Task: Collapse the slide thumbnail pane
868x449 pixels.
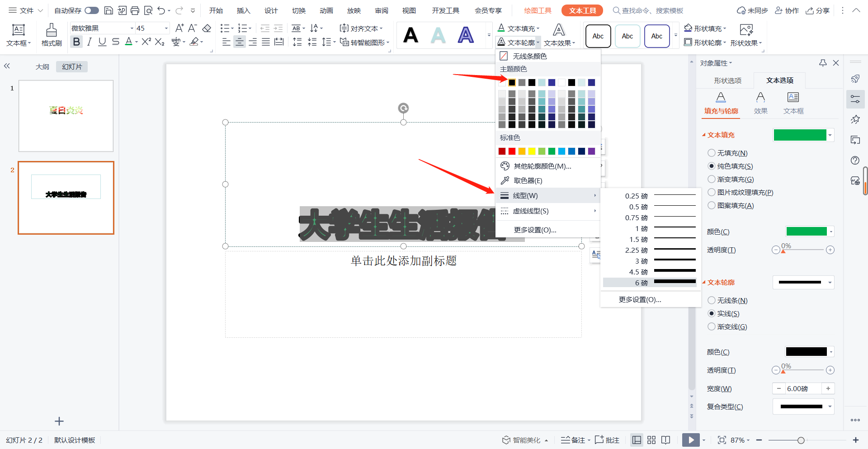Action: click(x=7, y=66)
